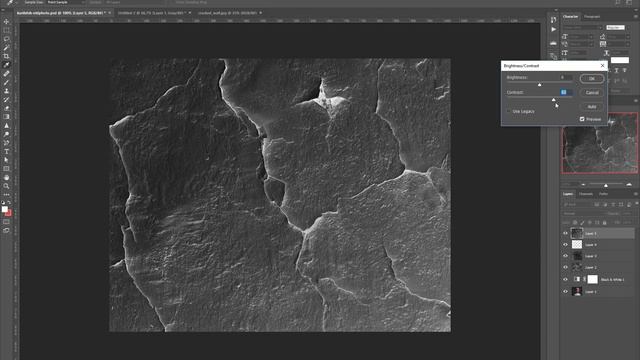
Task: Open the font size dropdown
Action: [581, 37]
